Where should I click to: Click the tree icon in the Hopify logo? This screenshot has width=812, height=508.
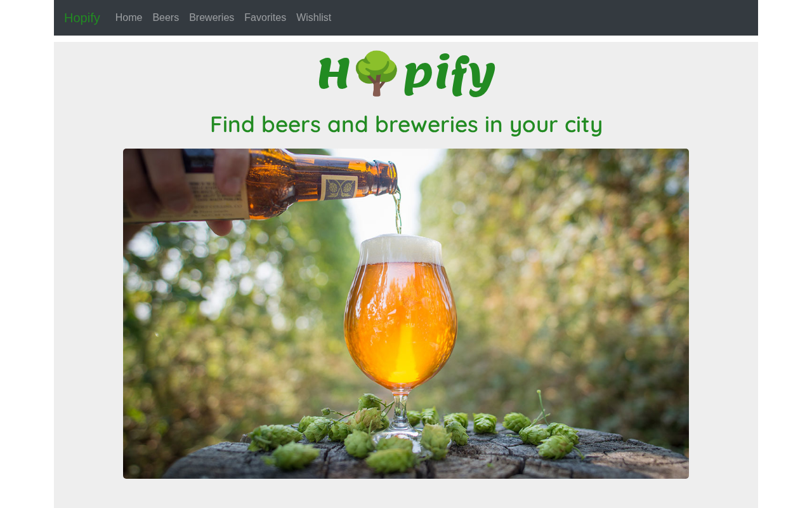[376, 73]
